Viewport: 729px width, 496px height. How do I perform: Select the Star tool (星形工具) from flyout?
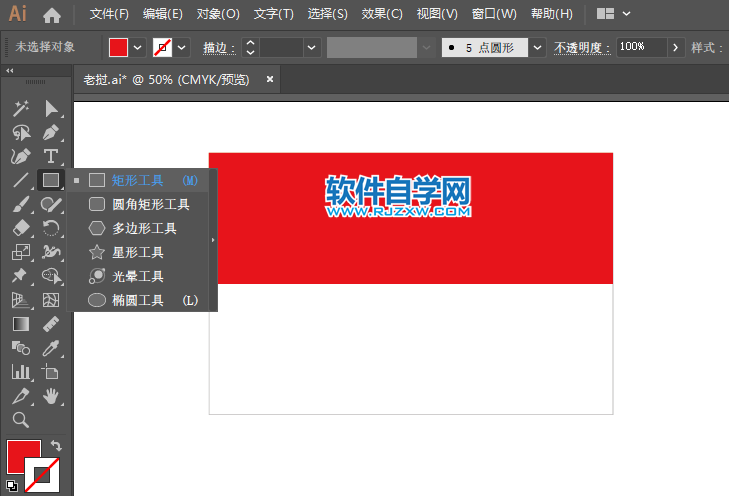click(138, 252)
